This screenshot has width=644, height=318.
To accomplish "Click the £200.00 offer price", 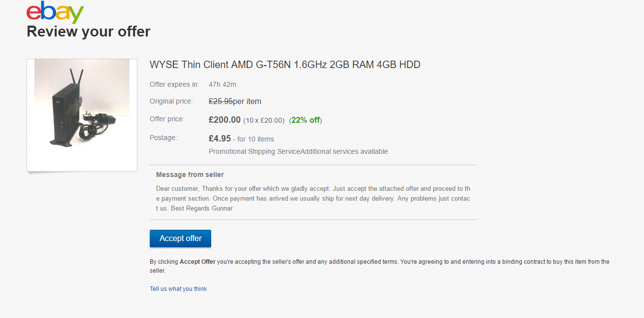I will (x=225, y=120).
